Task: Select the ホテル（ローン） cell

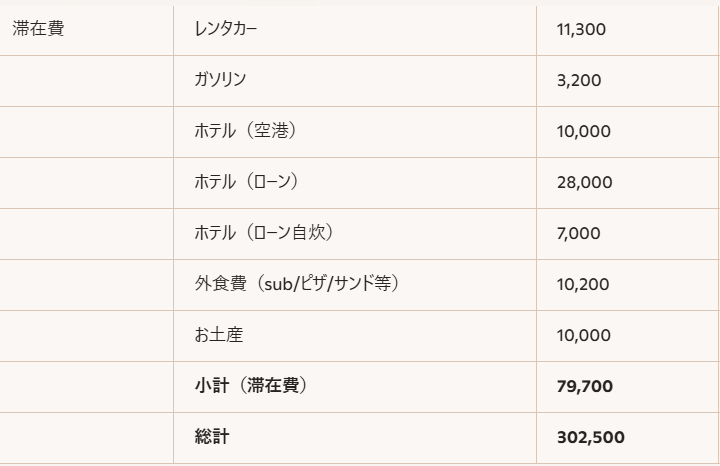Action: click(249, 182)
